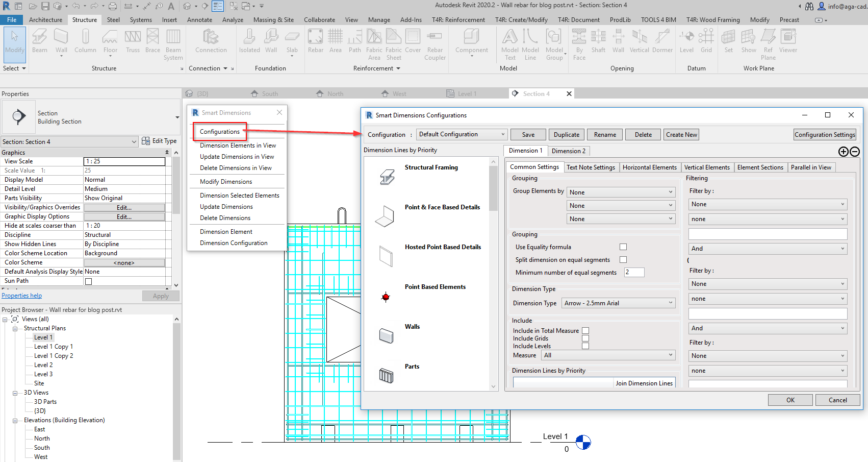This screenshot has height=462, width=868.
Task: Click the Shaft opening tool
Action: 598,41
